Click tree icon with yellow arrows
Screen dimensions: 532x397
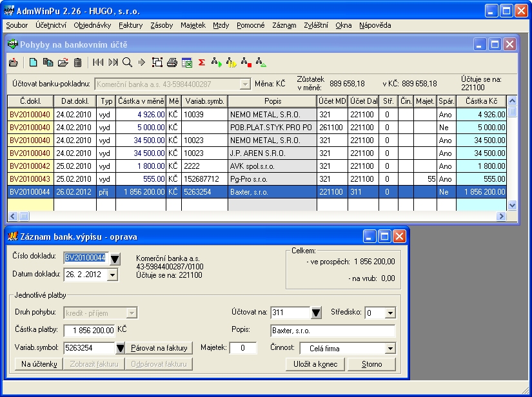(231, 63)
